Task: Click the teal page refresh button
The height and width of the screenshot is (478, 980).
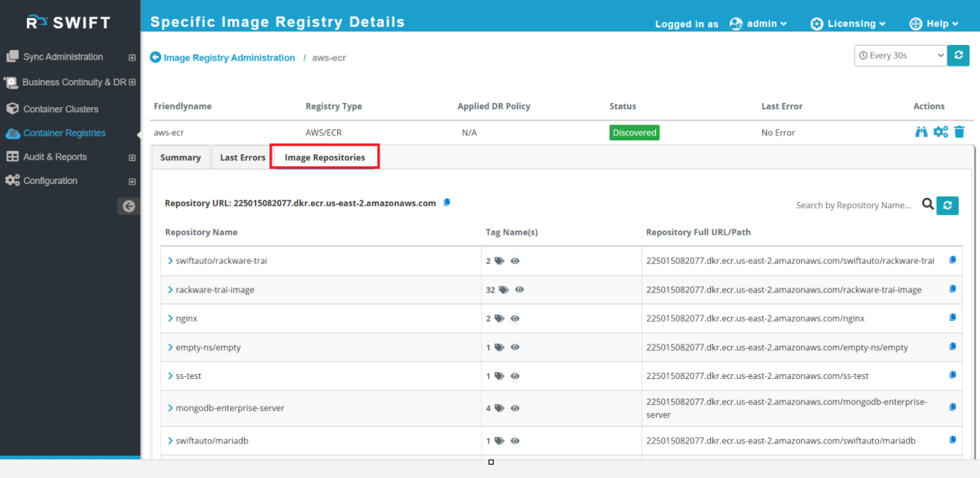Action: coord(958,55)
